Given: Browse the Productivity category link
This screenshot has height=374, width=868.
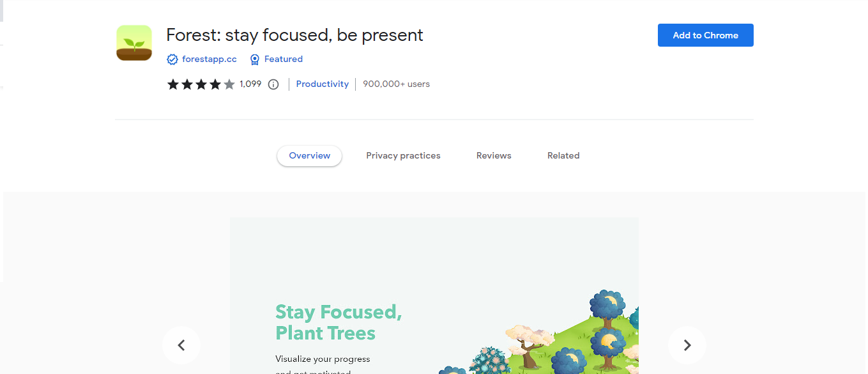Looking at the screenshot, I should (x=322, y=84).
